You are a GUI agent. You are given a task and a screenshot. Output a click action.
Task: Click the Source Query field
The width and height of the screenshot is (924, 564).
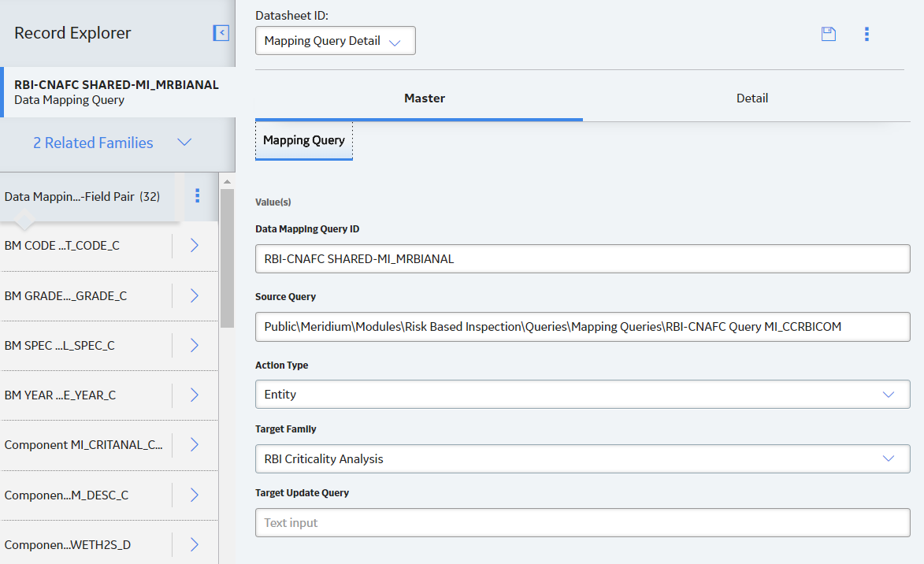pyautogui.click(x=582, y=326)
